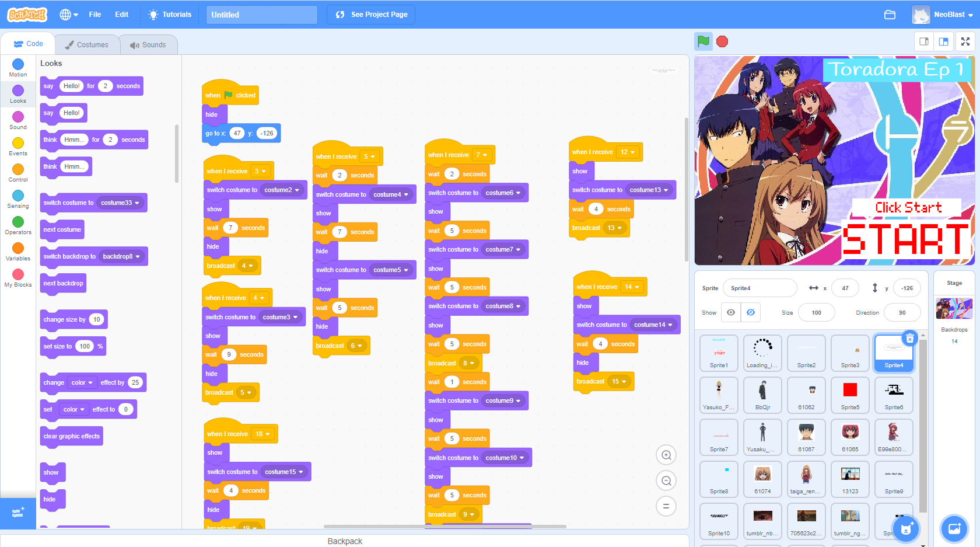This screenshot has width=980, height=547.
Task: Switch to the Costumes tab
Action: (x=86, y=45)
